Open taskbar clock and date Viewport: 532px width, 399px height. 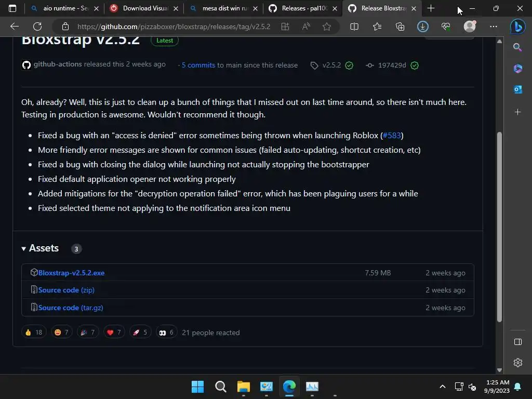coord(497,387)
